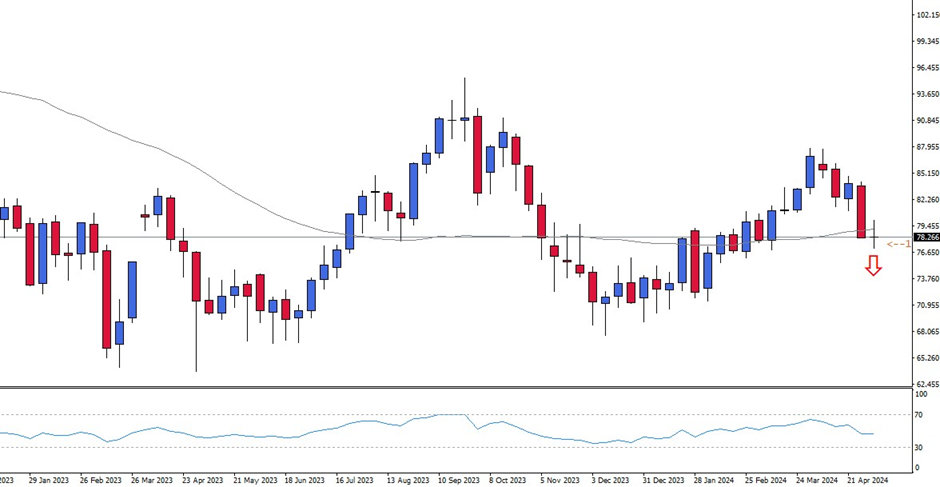Select the orange "<--1" arrow annotation
940x487 pixels.
click(x=899, y=244)
